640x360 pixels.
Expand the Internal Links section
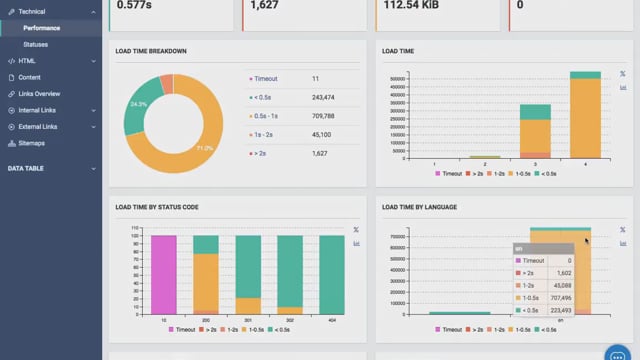tap(93, 111)
